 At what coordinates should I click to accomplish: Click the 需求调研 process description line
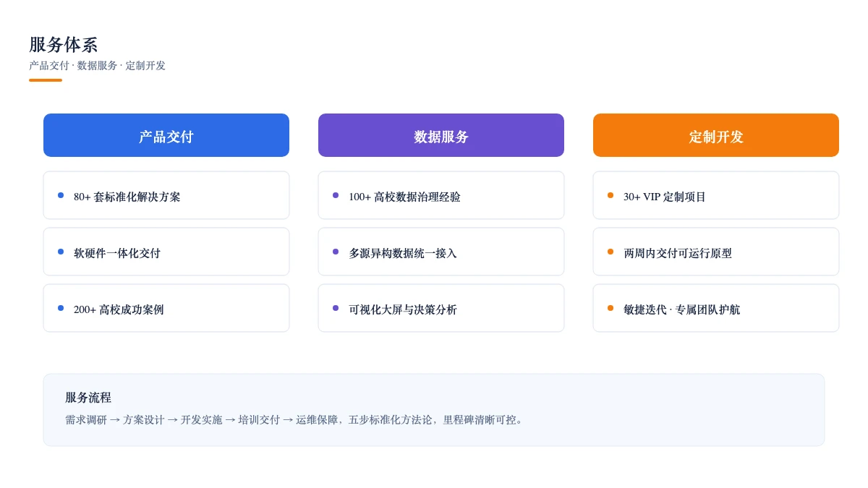[x=294, y=420]
